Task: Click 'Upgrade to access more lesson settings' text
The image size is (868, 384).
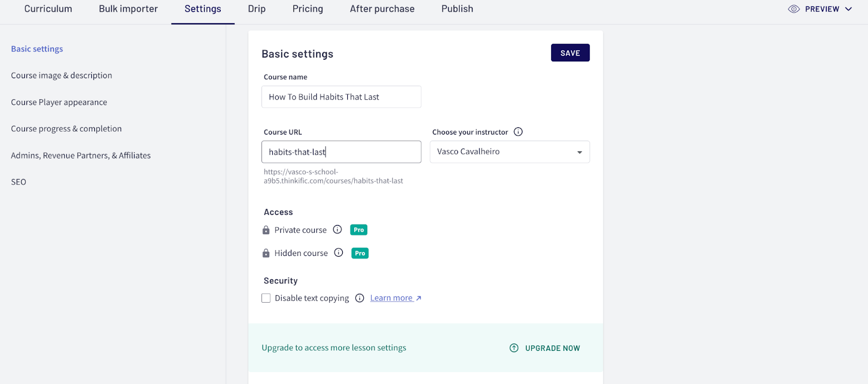Action: pos(334,348)
